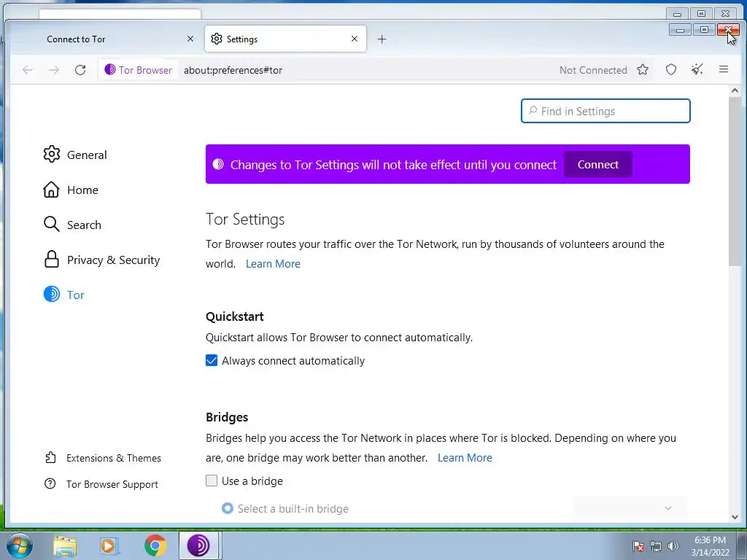The width and height of the screenshot is (747, 560).
Task: Minimize the Tor Browser window
Action: point(680,30)
